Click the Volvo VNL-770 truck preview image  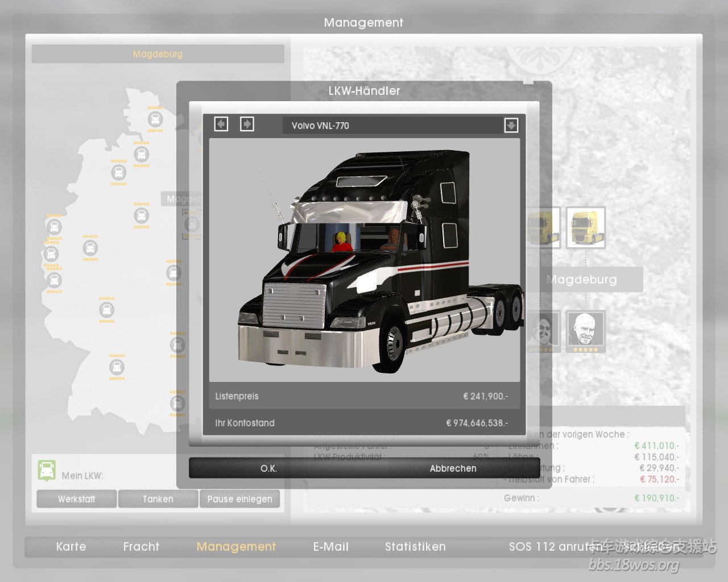[365, 260]
